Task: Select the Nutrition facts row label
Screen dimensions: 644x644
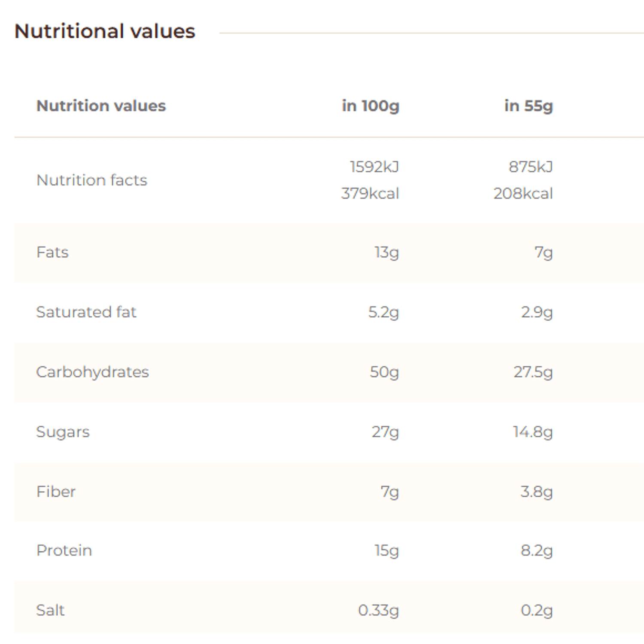Action: 92,180
